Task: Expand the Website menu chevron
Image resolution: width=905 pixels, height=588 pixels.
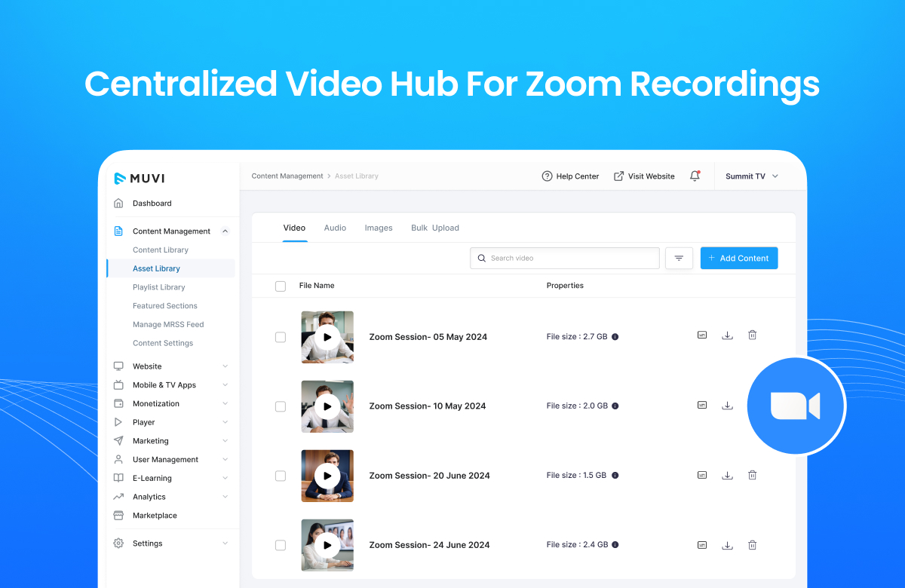Action: point(225,366)
